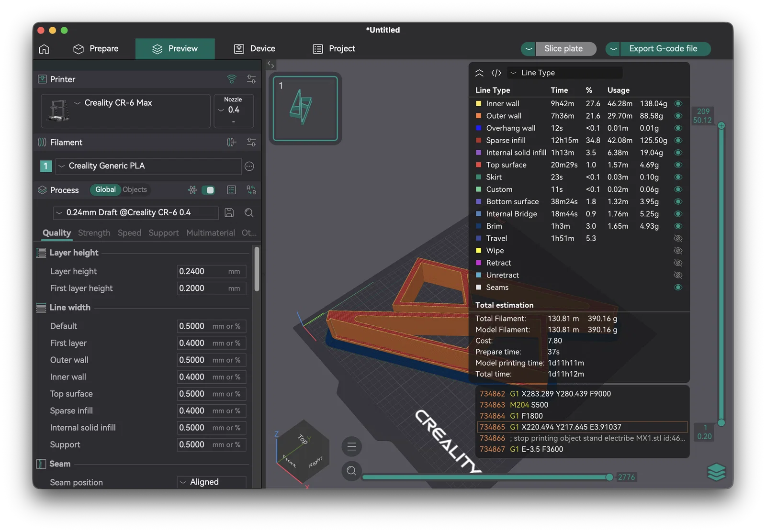Click the advanced mode gear icon
The height and width of the screenshot is (532, 766).
pyautogui.click(x=192, y=190)
